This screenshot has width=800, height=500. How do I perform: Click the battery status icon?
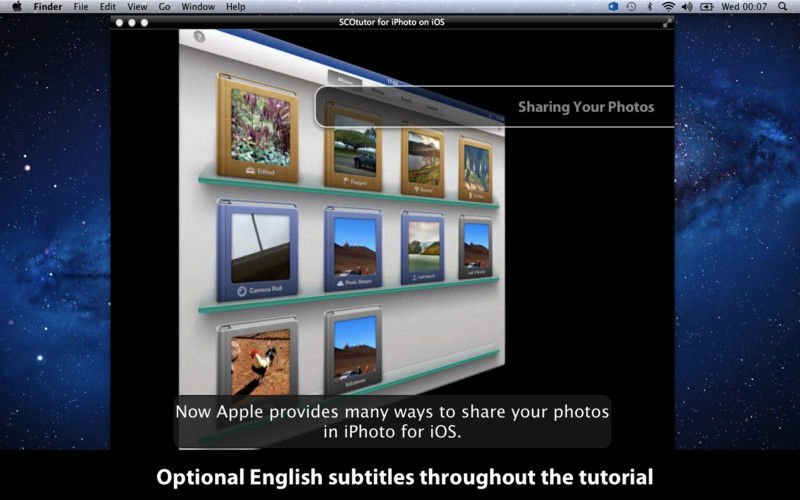pos(707,7)
